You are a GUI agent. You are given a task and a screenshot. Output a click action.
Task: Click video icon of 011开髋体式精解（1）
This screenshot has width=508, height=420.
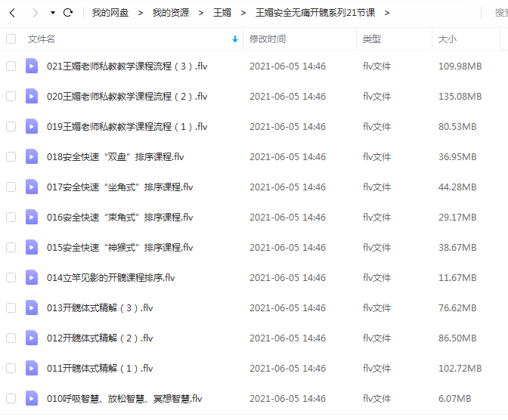tap(32, 368)
